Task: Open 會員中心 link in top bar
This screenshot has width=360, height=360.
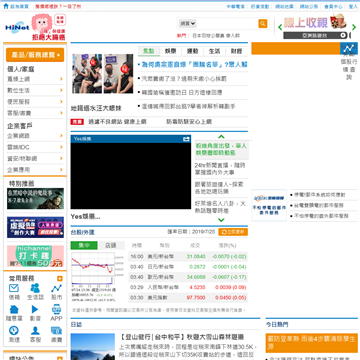Action: pyautogui.click(x=333, y=6)
